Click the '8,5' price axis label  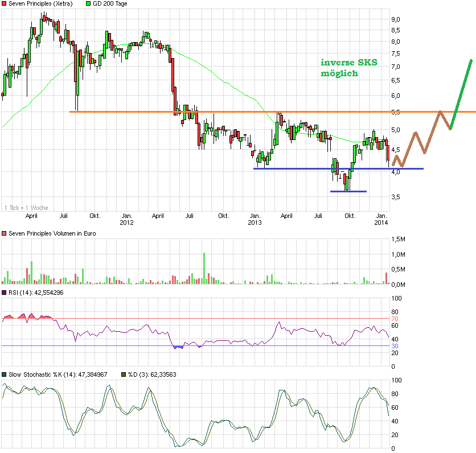(396, 30)
